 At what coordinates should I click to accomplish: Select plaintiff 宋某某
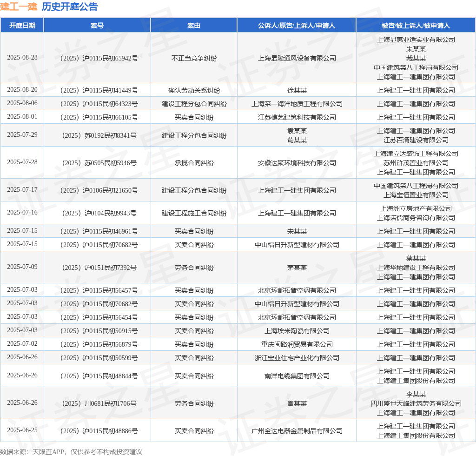[297, 231]
